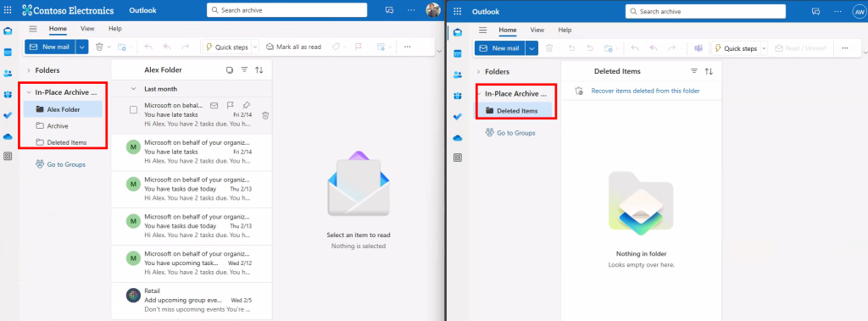The image size is (868, 321).
Task: Expand the ribbon chevron at the left window's toolbar end
Action: coord(440,51)
